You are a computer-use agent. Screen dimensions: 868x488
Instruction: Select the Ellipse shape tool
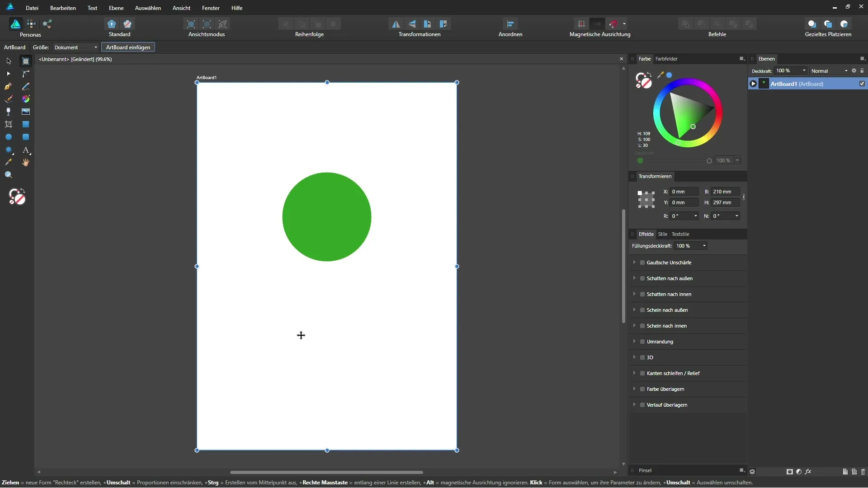(9, 137)
